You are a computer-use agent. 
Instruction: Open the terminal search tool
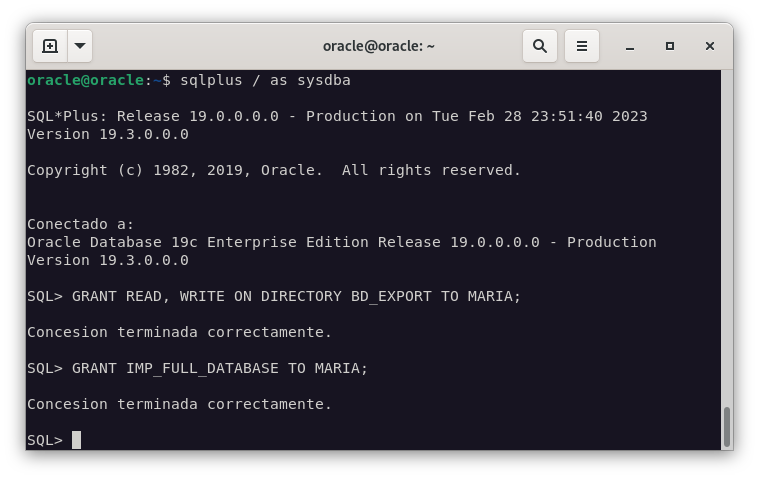click(x=540, y=46)
